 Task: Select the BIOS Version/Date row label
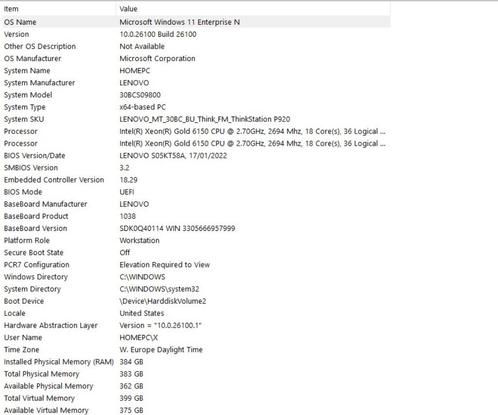34,156
